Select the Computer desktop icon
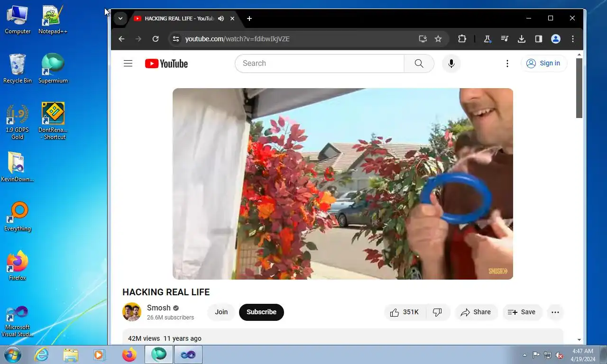 (18, 20)
